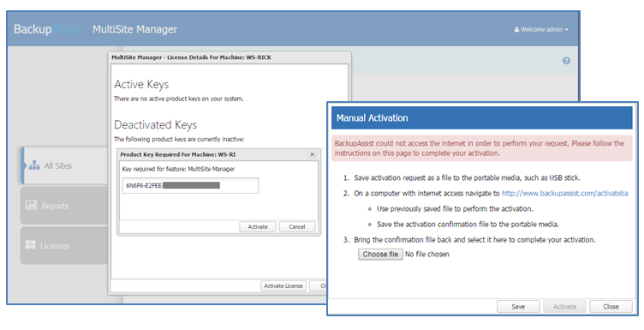This screenshot has width=644, height=330.
Task: Go to the Licenses tab
Action: pos(64,245)
